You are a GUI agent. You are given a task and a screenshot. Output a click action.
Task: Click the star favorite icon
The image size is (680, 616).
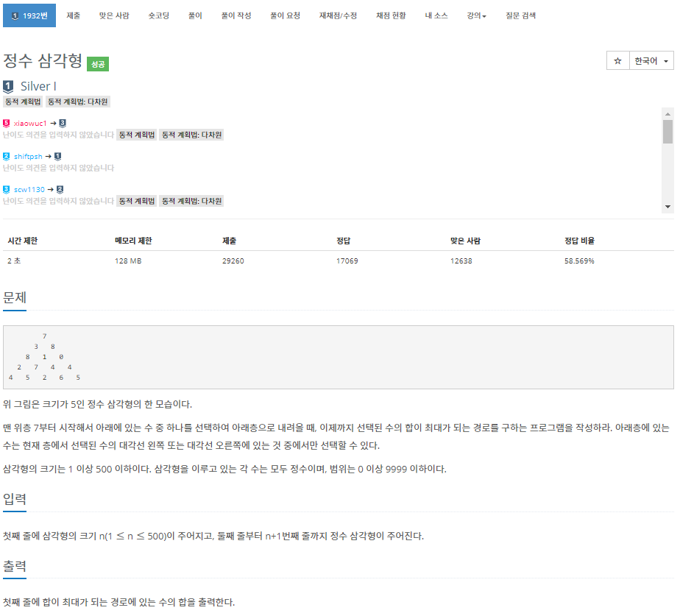618,61
